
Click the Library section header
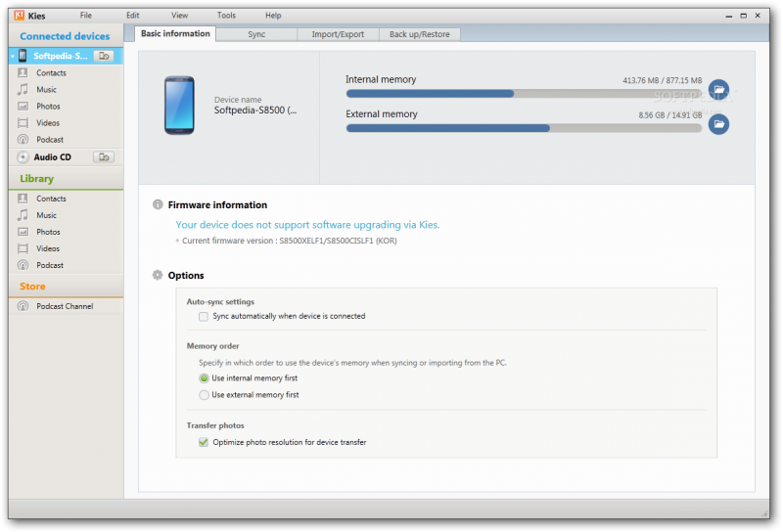(36, 179)
